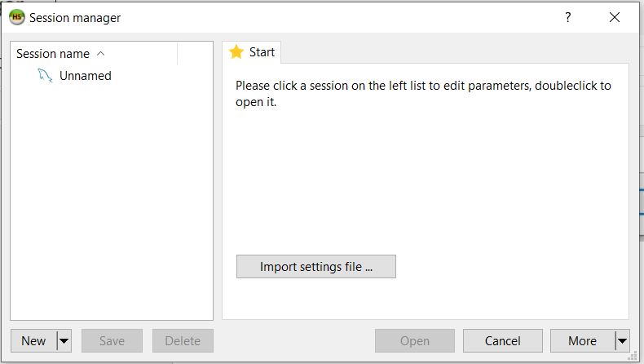Click the Import settings file button

[x=315, y=267]
